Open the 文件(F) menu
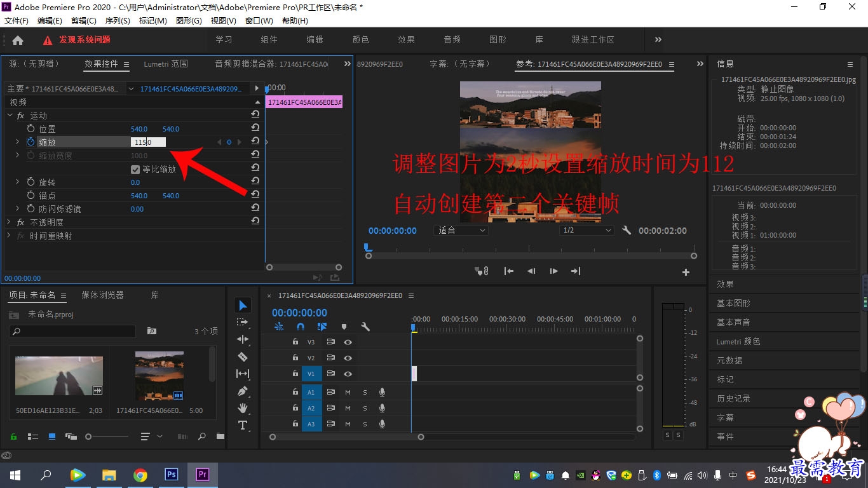The width and height of the screenshot is (868, 488). [x=17, y=21]
